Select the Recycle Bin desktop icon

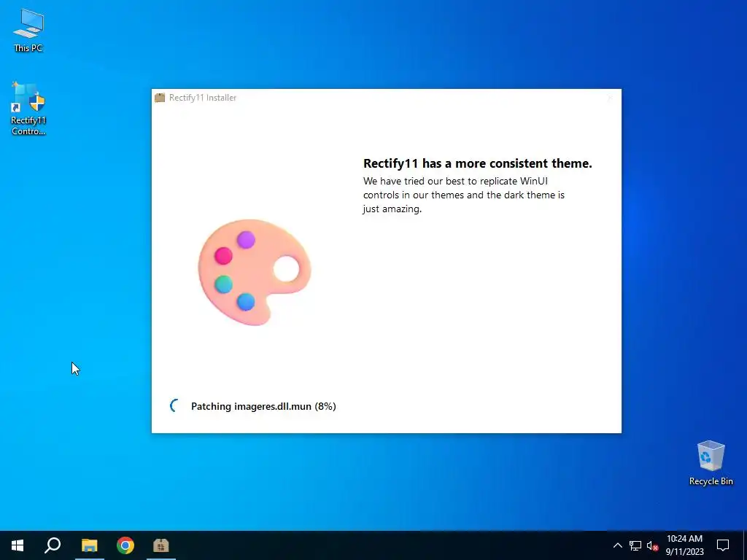(x=711, y=463)
